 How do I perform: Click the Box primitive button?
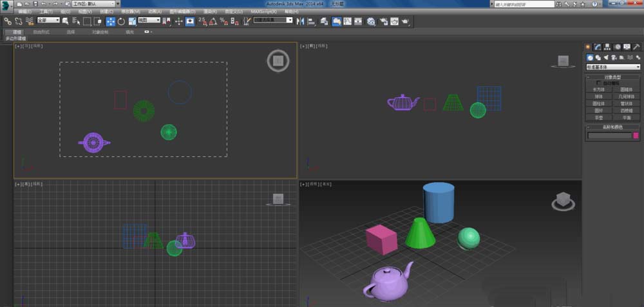click(599, 89)
